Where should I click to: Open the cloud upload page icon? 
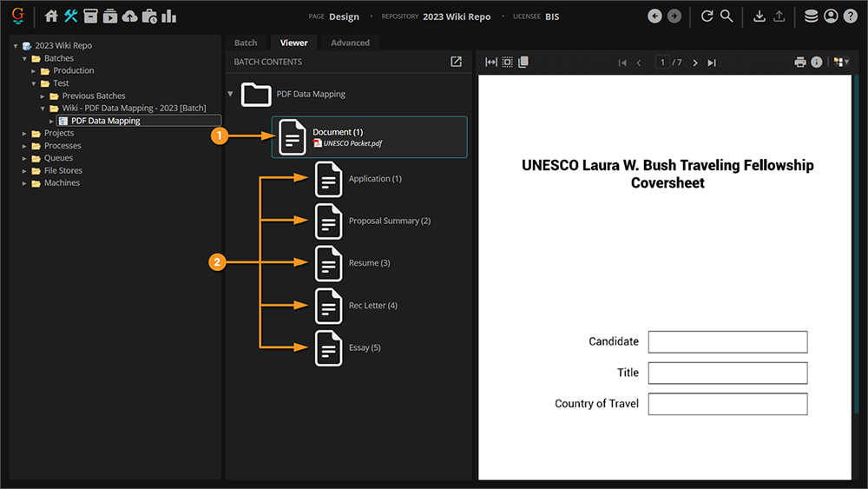pyautogui.click(x=129, y=17)
